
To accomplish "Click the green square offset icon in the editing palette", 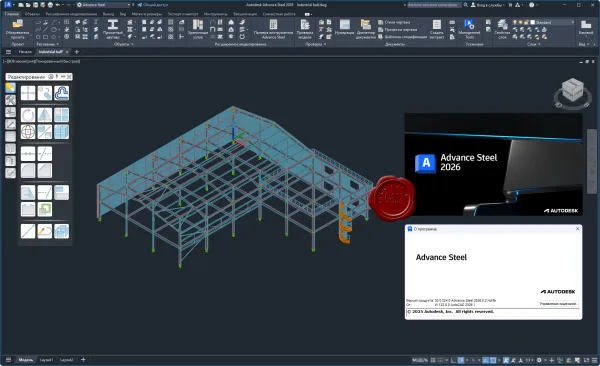I will (45, 209).
